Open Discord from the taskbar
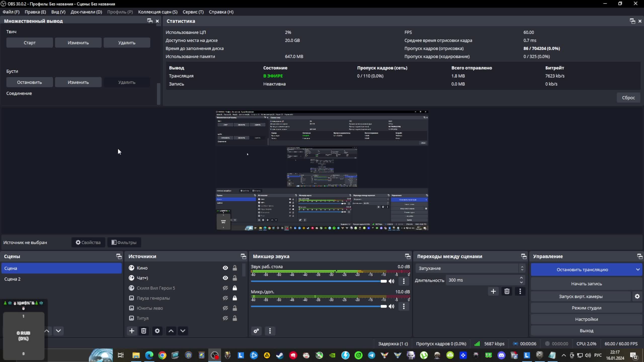644x362 pixels. (501, 355)
